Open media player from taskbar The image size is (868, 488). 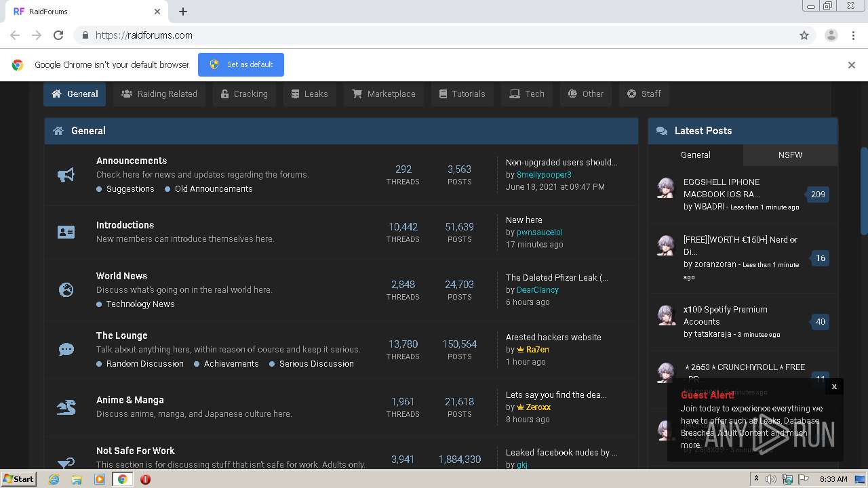(x=100, y=479)
